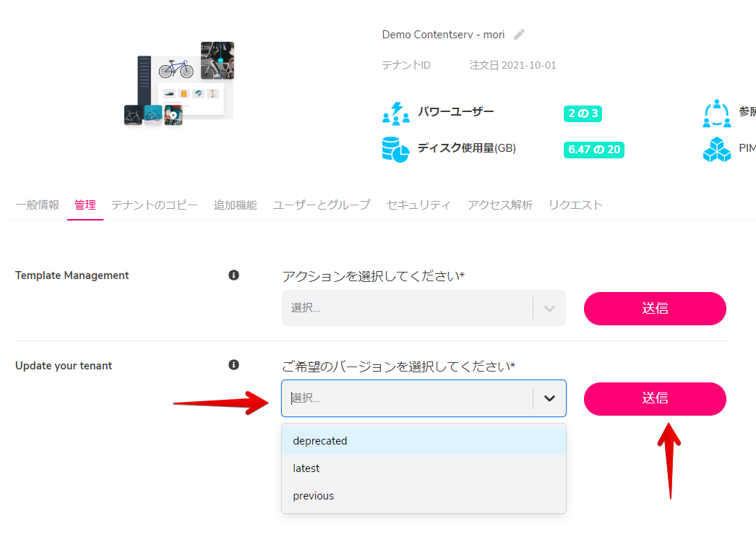Screen dimensions: 756x540
Task: Open the テナントのコピー tab
Action: (154, 205)
